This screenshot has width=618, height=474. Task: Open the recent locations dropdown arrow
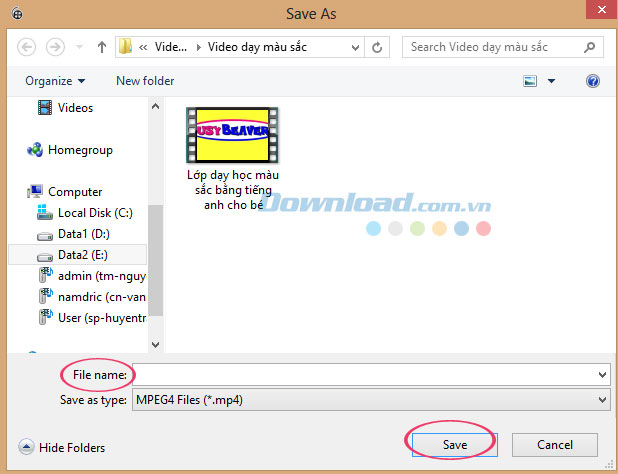[79, 47]
